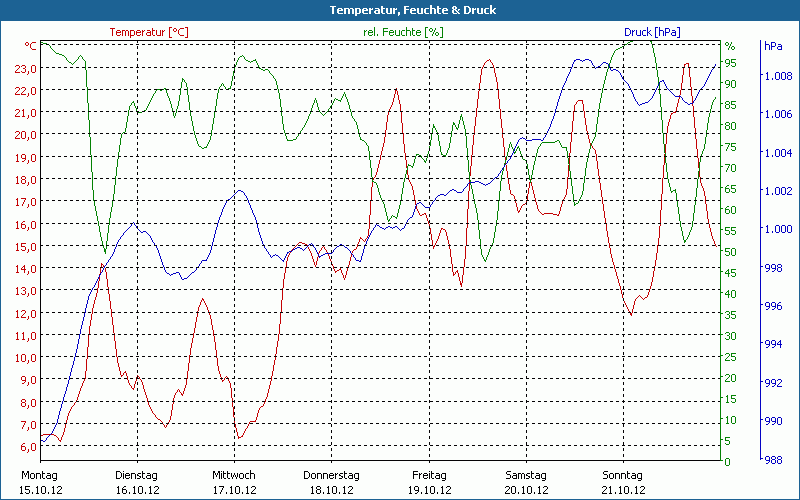Click the '992' pressure axis value
800x500 pixels.
pos(773,383)
